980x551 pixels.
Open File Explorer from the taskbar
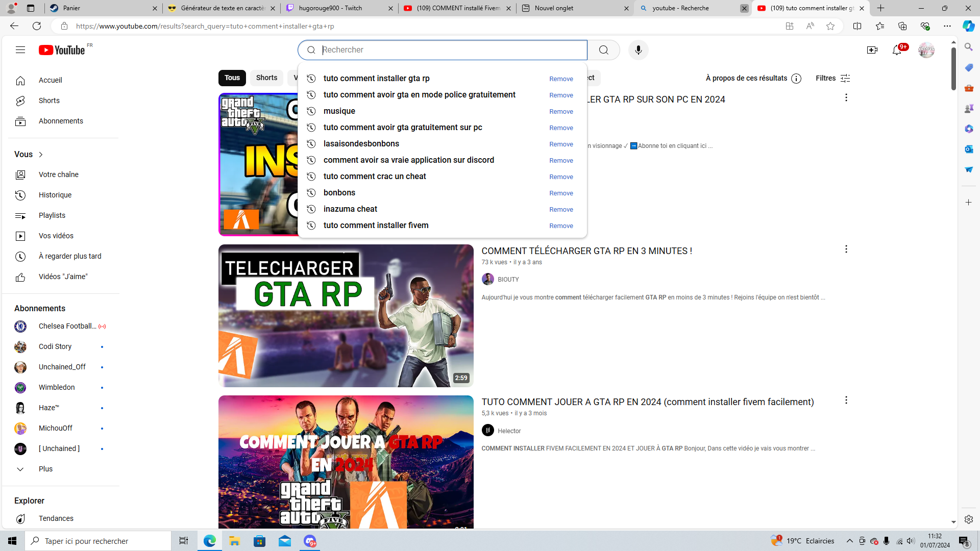tap(234, 541)
